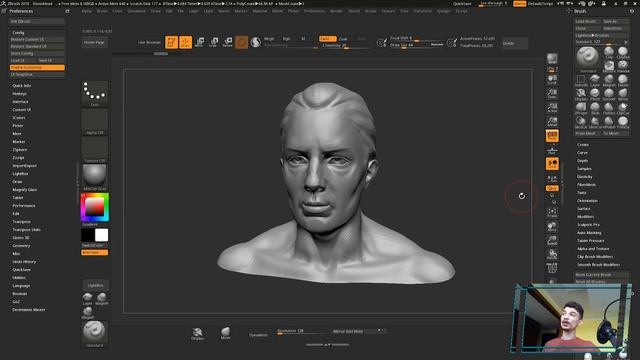Expand Alpha and Texture section in Brush panel

593,249
